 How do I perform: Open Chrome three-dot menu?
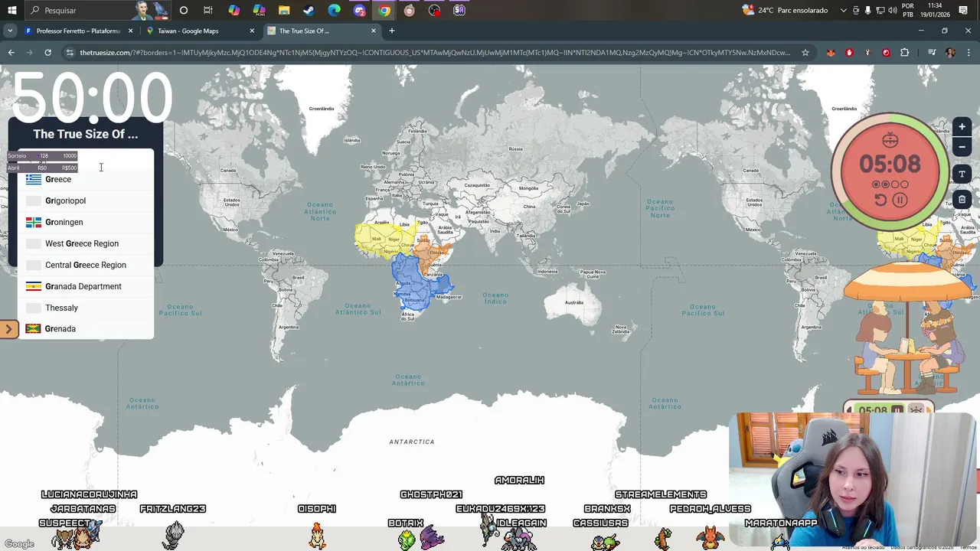(x=969, y=52)
